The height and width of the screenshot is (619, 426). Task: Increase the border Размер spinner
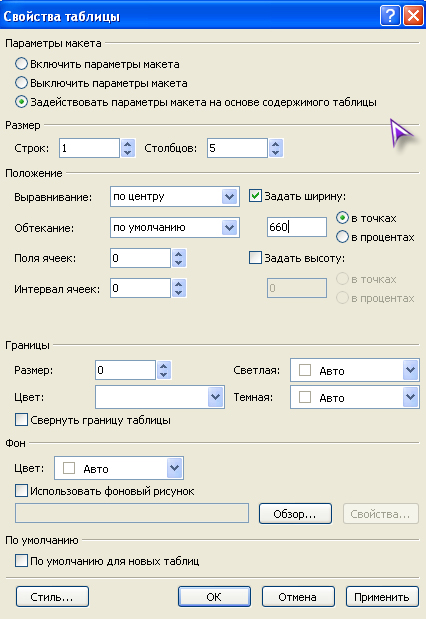(x=164, y=366)
